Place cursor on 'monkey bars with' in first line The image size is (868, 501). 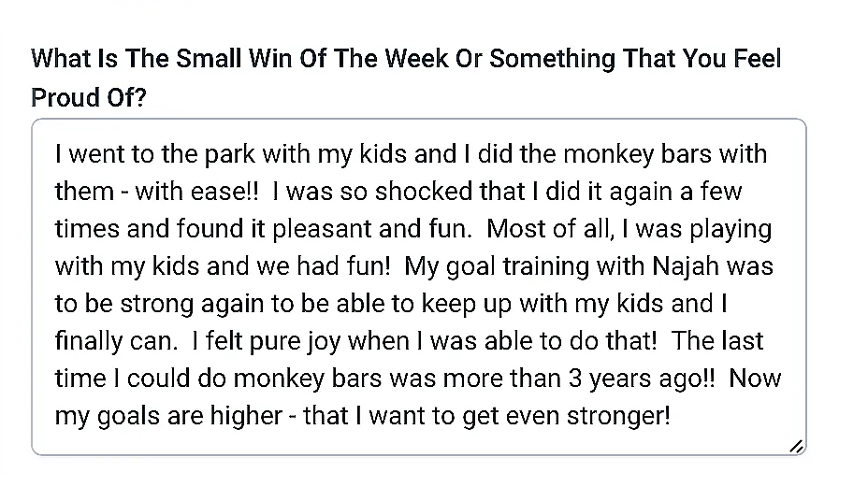point(665,154)
